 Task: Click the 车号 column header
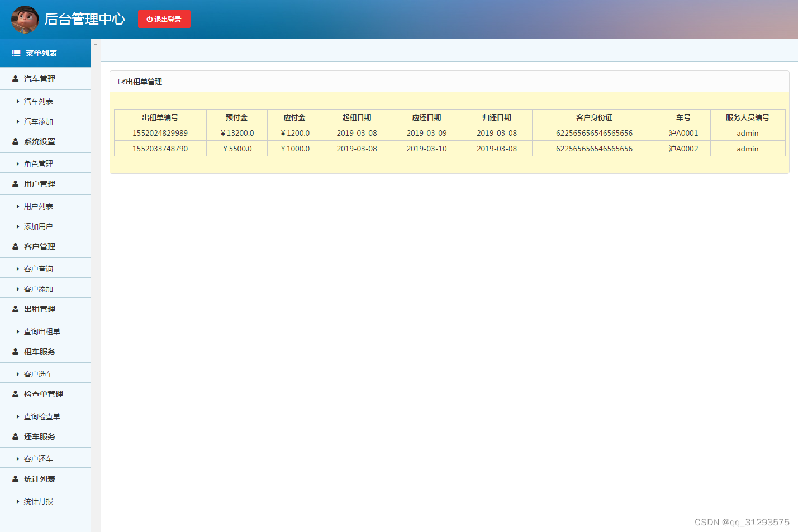[683, 117]
